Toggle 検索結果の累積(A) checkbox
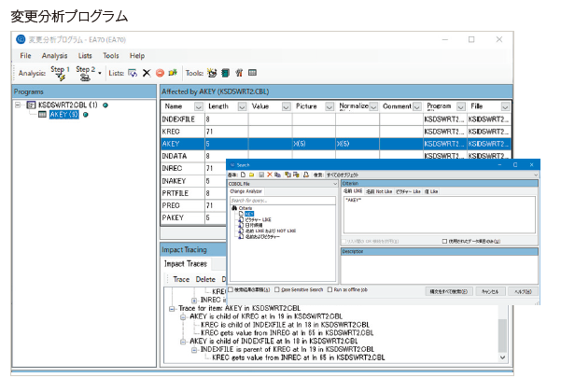 [231, 289]
